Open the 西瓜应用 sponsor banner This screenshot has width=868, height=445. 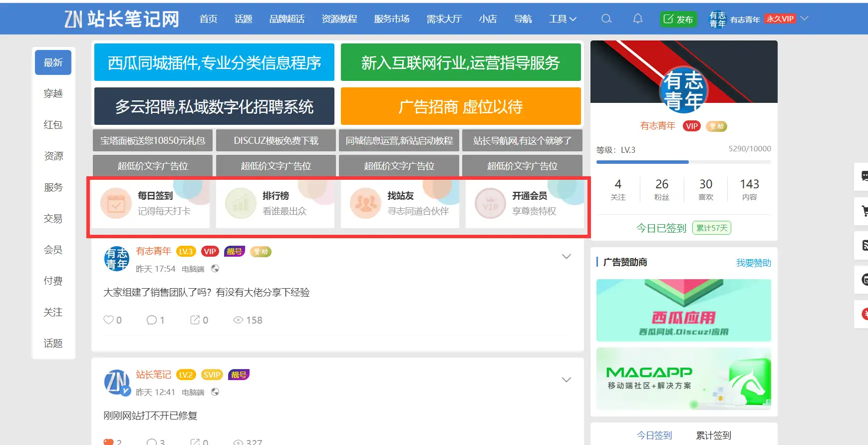(x=683, y=310)
